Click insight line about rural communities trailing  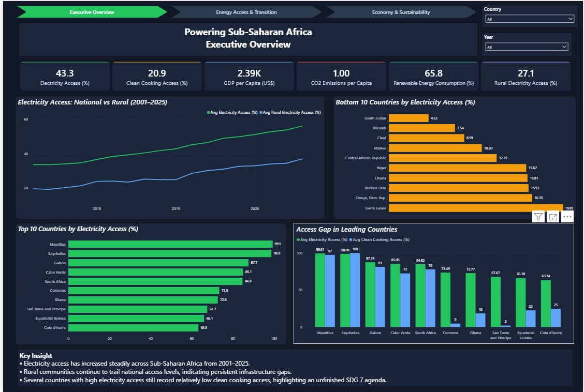[x=156, y=371]
